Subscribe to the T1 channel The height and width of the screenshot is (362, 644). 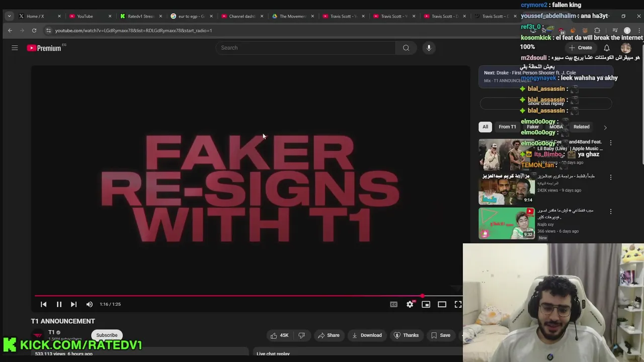(x=107, y=335)
